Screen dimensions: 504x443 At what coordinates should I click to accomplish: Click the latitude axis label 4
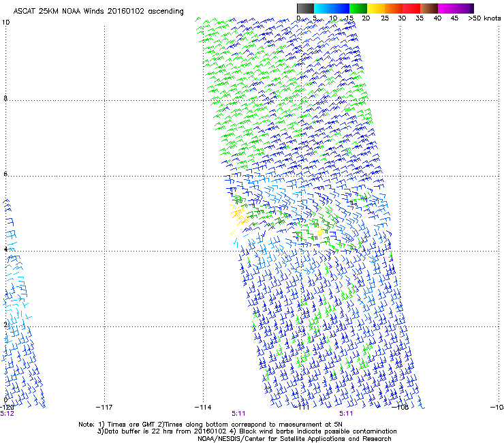(5, 249)
